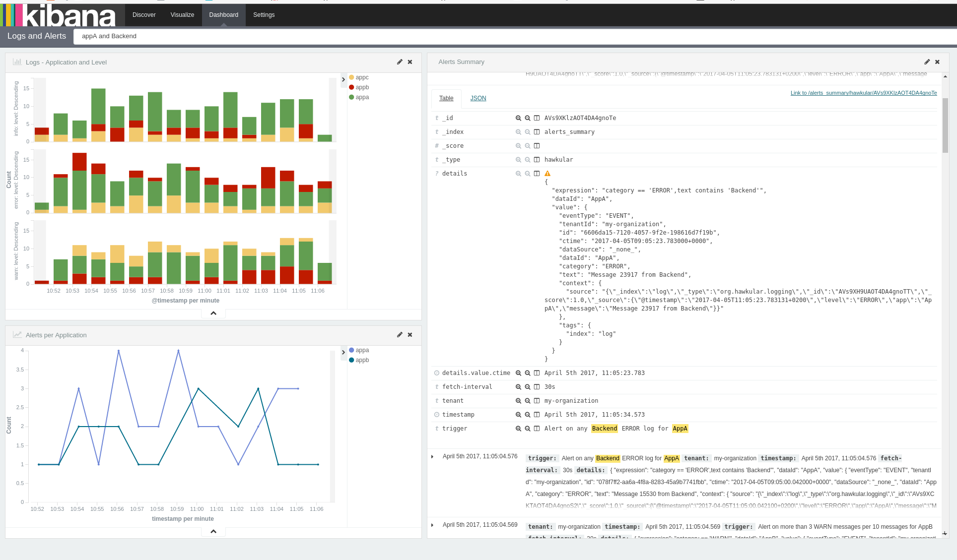
Task: Expand the 11:05:04.576 alert row
Action: tap(432, 457)
